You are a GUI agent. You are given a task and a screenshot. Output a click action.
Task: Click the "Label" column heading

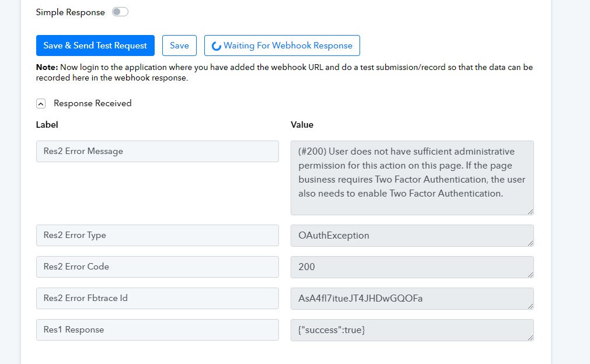pyautogui.click(x=47, y=125)
